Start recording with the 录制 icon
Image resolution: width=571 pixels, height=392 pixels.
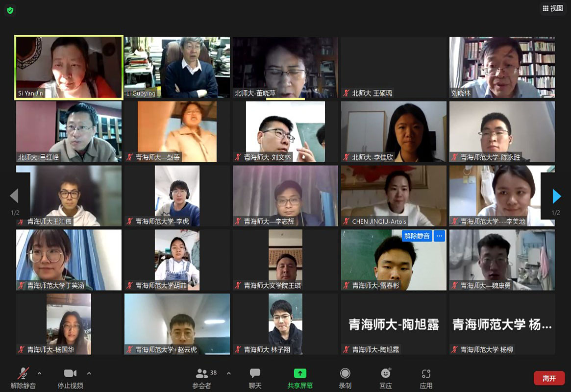click(345, 378)
